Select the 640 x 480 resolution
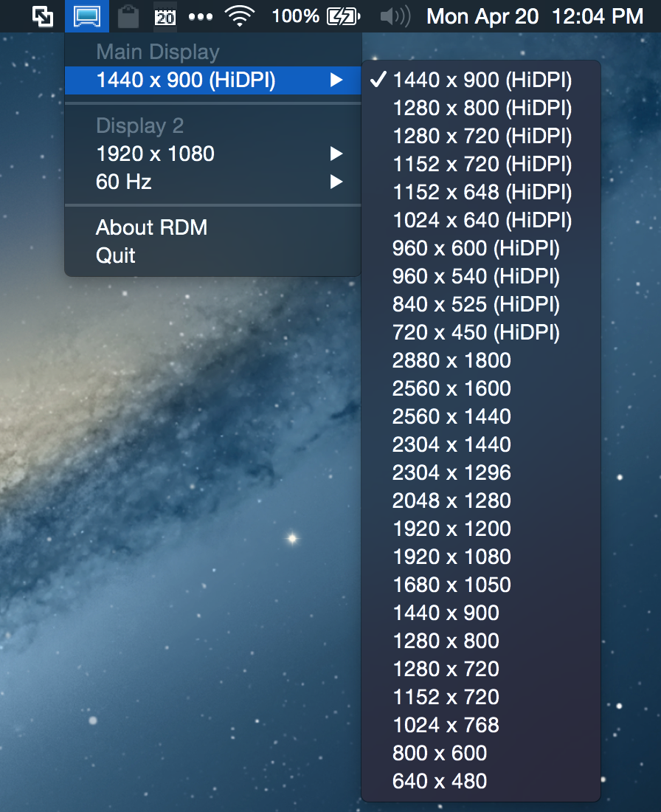The width and height of the screenshot is (661, 812). (x=440, y=781)
